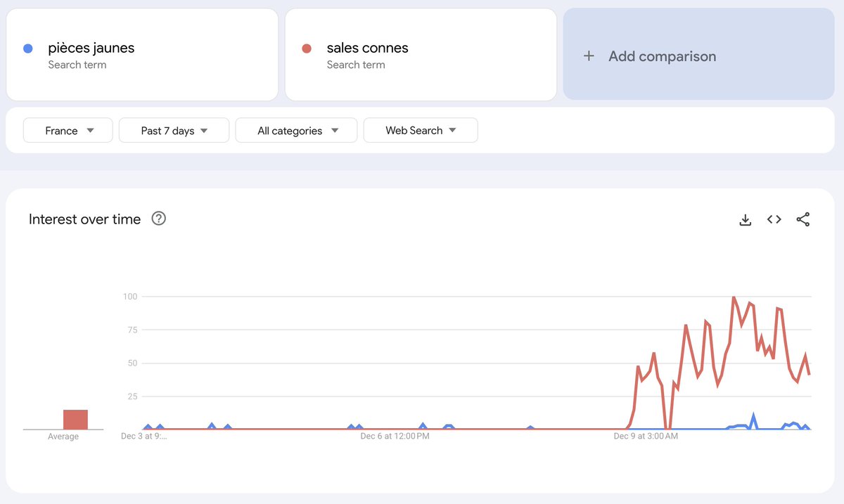Image resolution: width=844 pixels, height=504 pixels.
Task: Click the Interest over time heading
Action: (84, 219)
